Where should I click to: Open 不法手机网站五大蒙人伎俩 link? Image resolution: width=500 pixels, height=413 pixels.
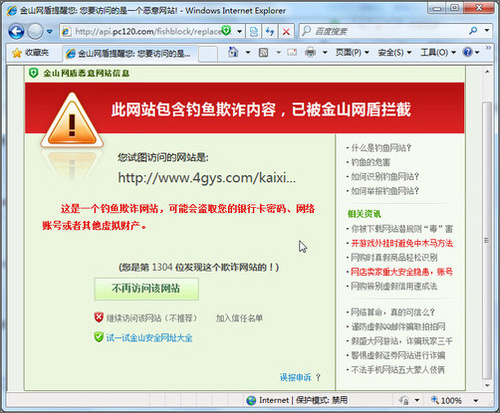(x=398, y=370)
